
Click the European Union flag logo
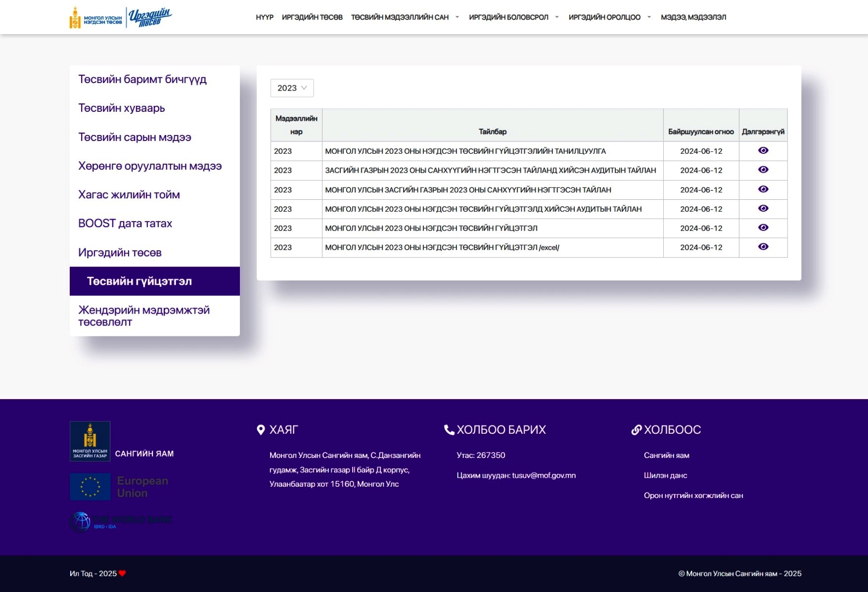pyautogui.click(x=91, y=487)
